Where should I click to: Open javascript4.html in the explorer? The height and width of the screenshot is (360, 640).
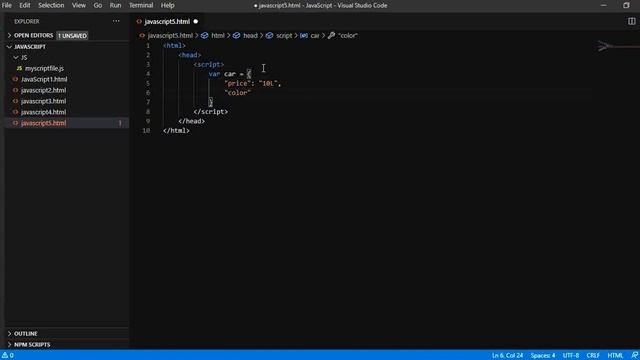click(x=43, y=112)
